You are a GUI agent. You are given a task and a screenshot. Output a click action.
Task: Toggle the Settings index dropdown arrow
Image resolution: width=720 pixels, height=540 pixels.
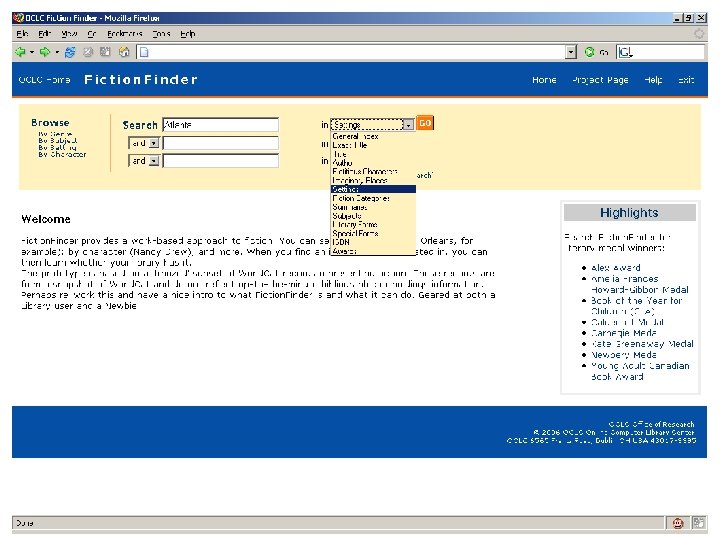point(408,124)
